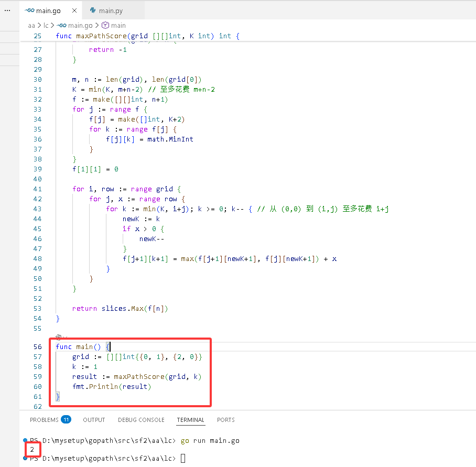Click 'result := maxPathScore(grid, k)' line
Viewport: 476px width, 467px height.
click(x=137, y=376)
